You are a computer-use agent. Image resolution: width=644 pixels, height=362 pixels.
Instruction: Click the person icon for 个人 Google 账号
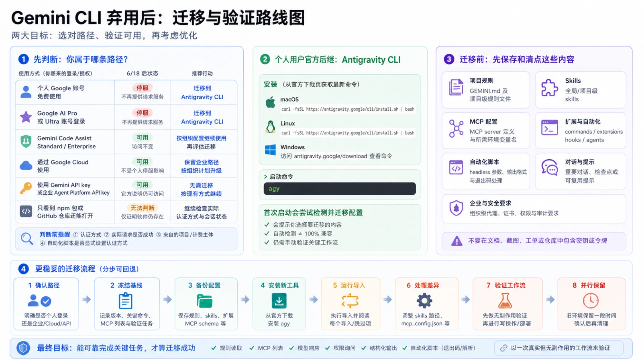[26, 92]
